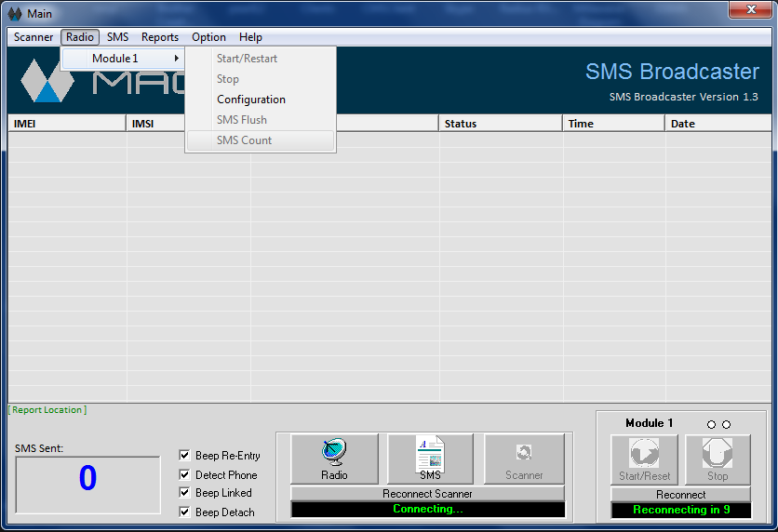Disable the Beep Linked checkbox

184,493
